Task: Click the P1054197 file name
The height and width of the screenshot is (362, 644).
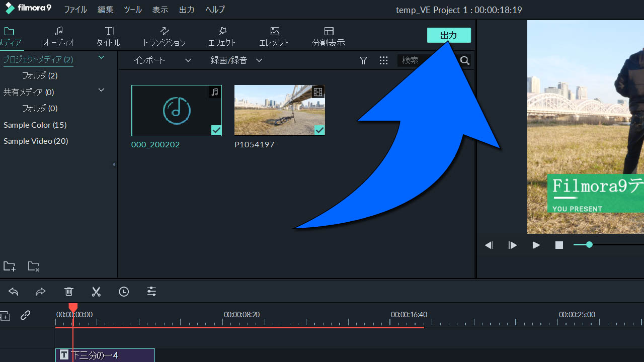Action: [x=255, y=145]
